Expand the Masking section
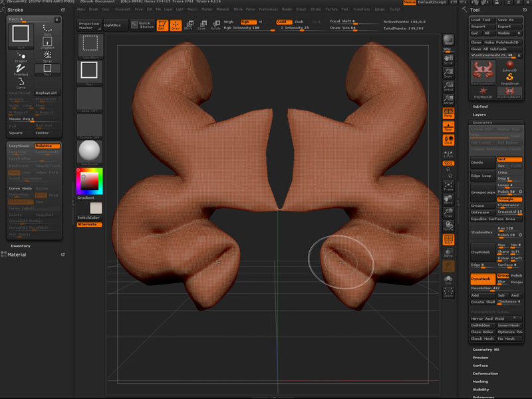The height and width of the screenshot is (399, 532). coord(480,382)
